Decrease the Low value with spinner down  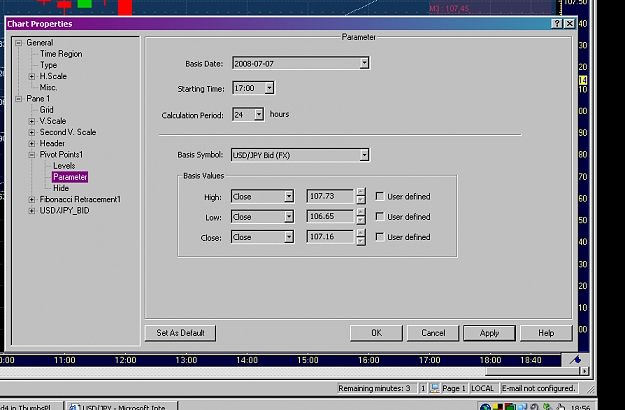tap(361, 221)
